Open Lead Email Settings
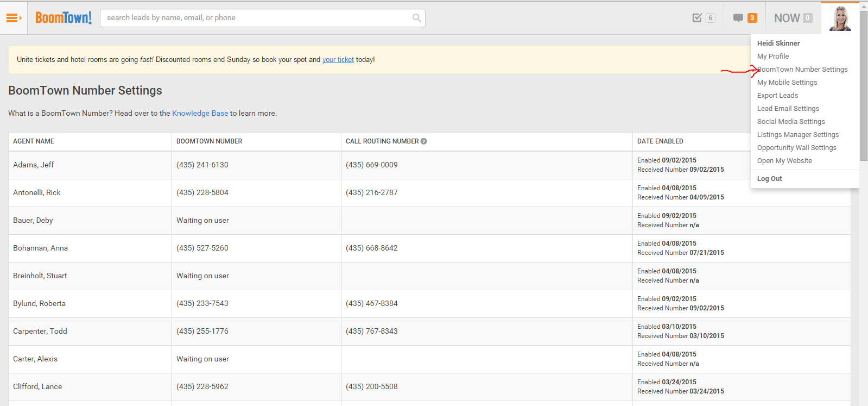Viewport: 868px width, 406px height. (788, 109)
